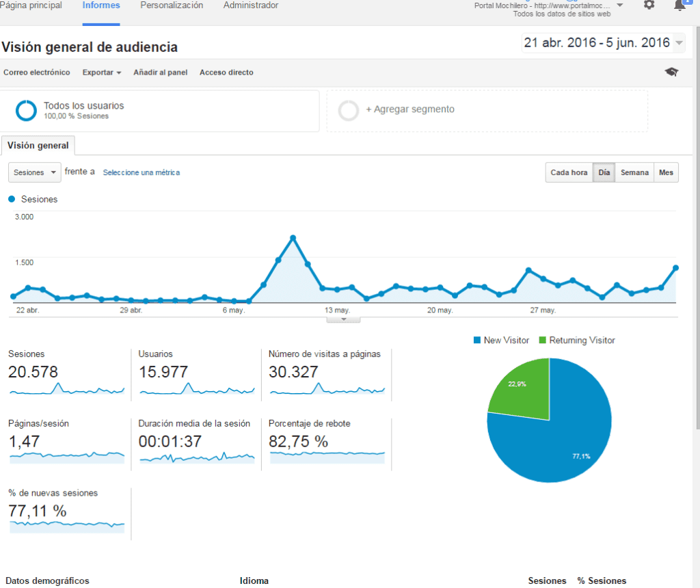Open the notifications bell icon
The height and width of the screenshot is (588, 700).
pyautogui.click(x=679, y=5)
